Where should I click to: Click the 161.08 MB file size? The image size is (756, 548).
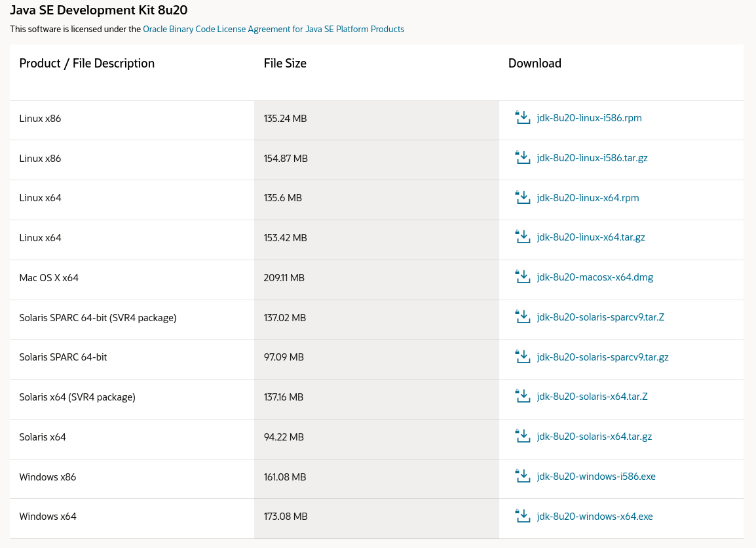(285, 477)
